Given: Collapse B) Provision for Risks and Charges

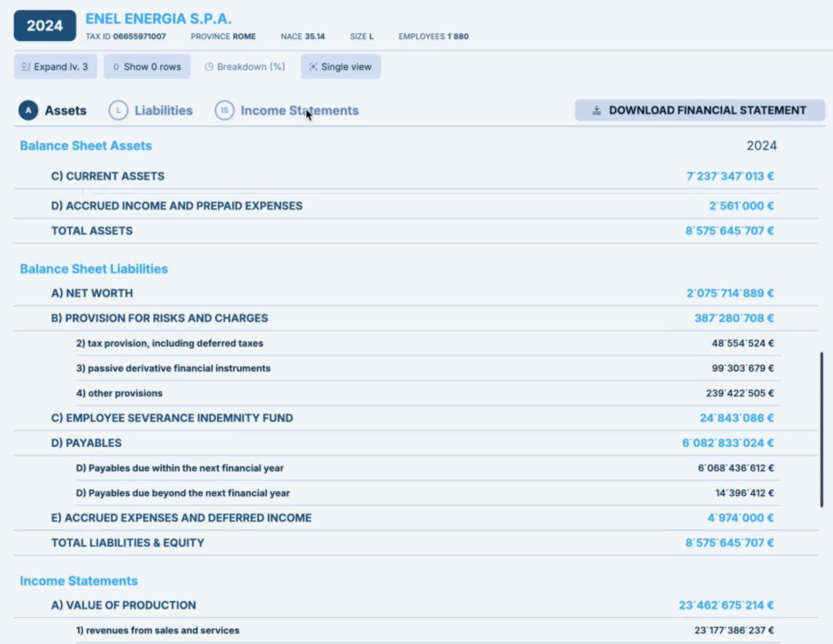Looking at the screenshot, I should pyautogui.click(x=159, y=318).
